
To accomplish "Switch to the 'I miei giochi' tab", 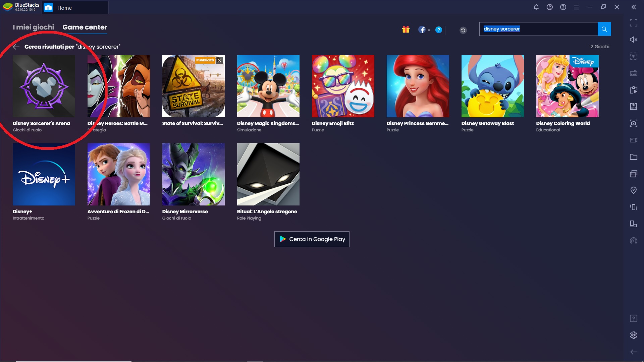I will pos(34,27).
